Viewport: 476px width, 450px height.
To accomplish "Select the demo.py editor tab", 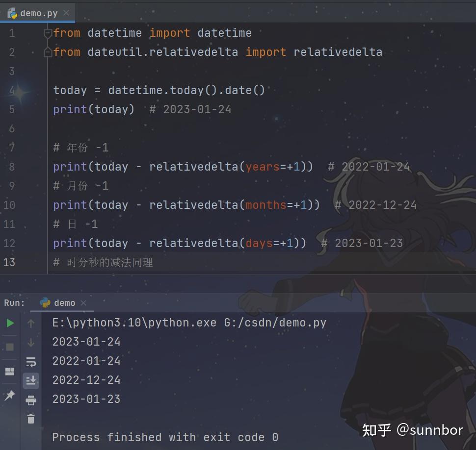I will [x=38, y=13].
